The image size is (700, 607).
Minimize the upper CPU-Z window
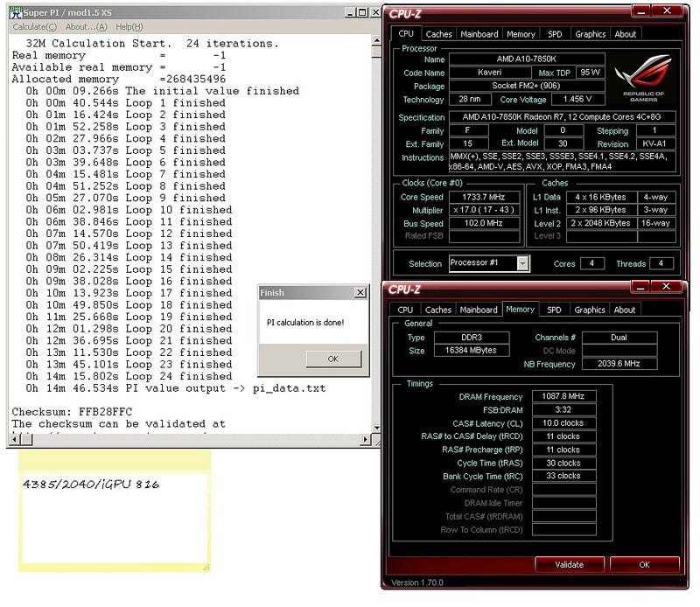(643, 10)
